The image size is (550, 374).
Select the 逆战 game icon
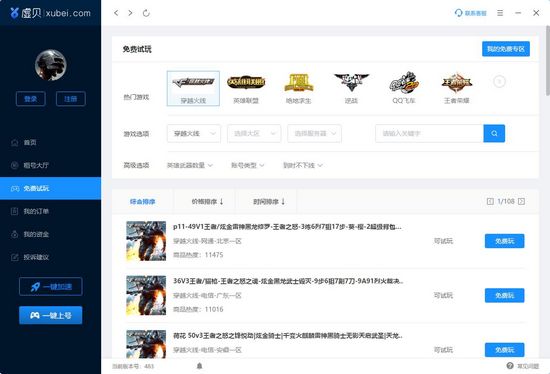(351, 89)
